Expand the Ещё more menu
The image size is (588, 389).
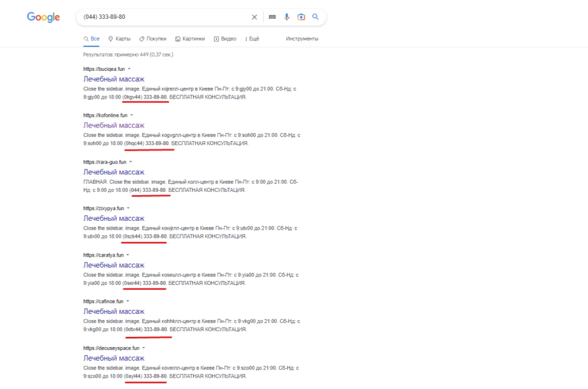[252, 39]
